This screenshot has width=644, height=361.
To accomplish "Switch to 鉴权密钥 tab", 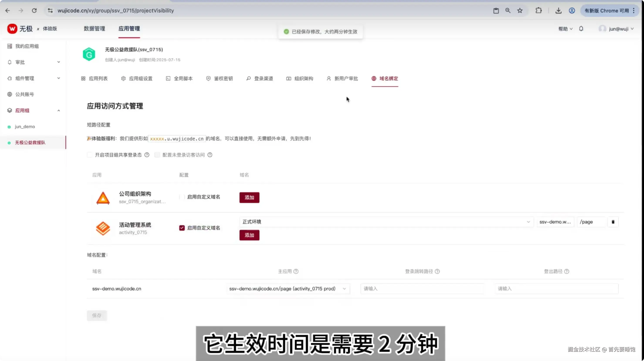I will pos(220,79).
